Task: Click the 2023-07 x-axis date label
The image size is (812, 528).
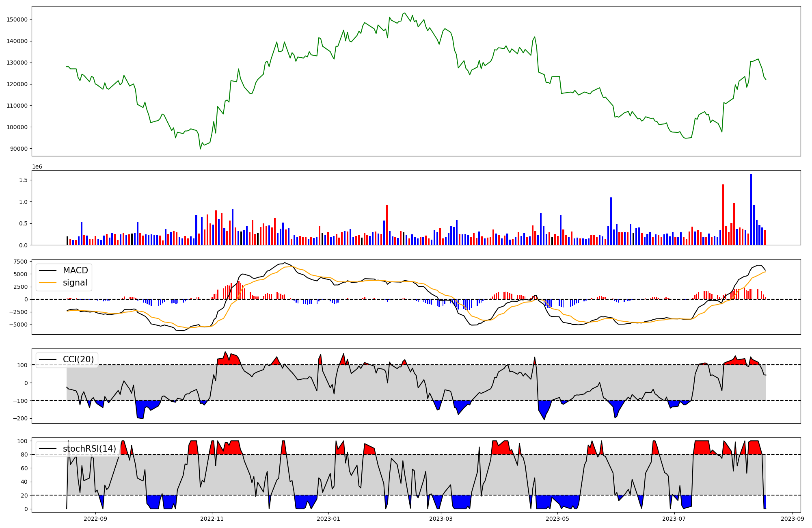Action: 674,519
